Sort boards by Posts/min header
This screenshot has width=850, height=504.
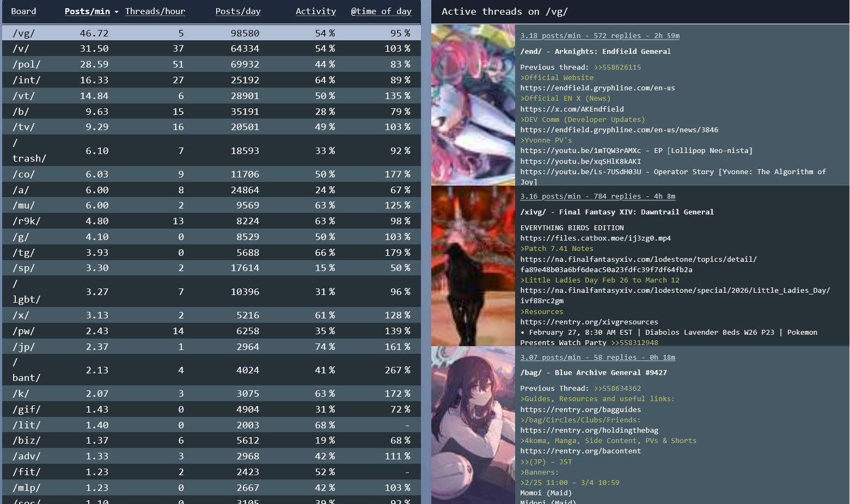[x=87, y=11]
